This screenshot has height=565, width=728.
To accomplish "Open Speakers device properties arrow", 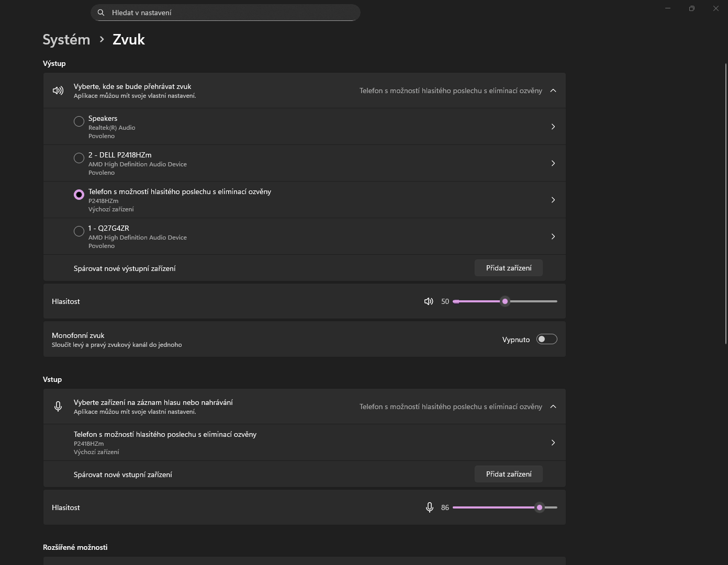I will tap(553, 127).
